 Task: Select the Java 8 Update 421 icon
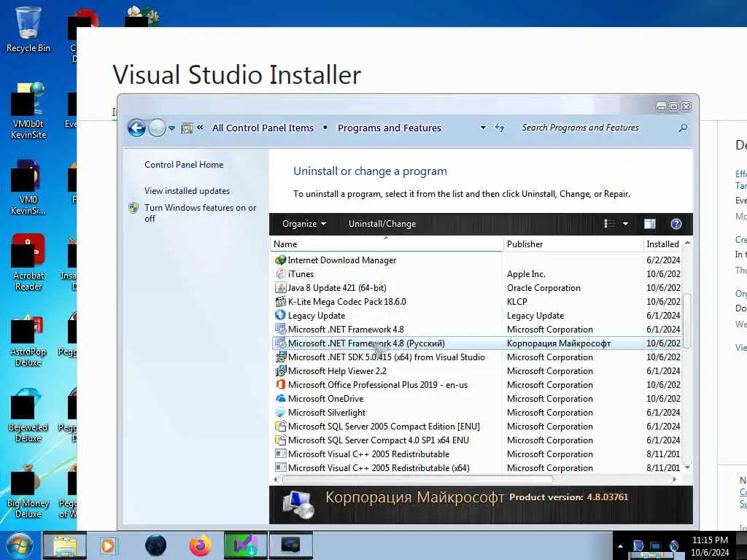[281, 287]
